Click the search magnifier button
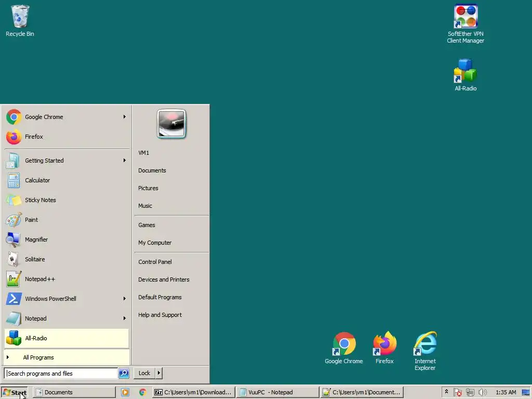This screenshot has width=532, height=399. (x=124, y=373)
